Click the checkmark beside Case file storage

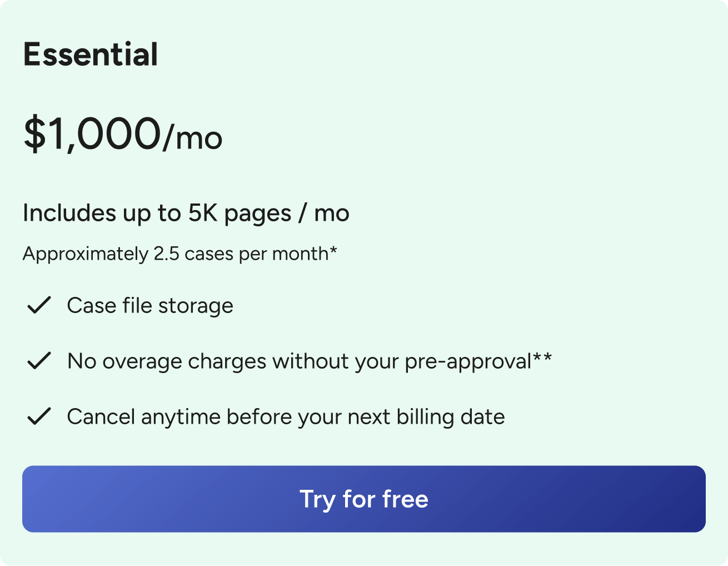(x=39, y=305)
